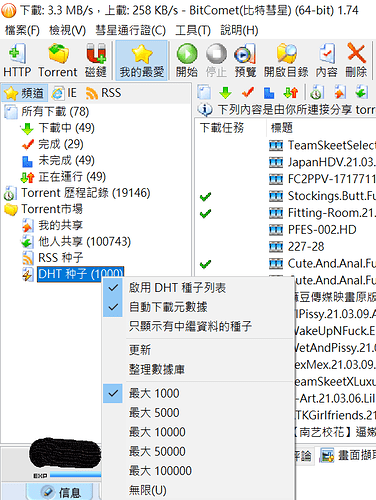Click the info icon beside 下列內容 notice

click(x=205, y=109)
